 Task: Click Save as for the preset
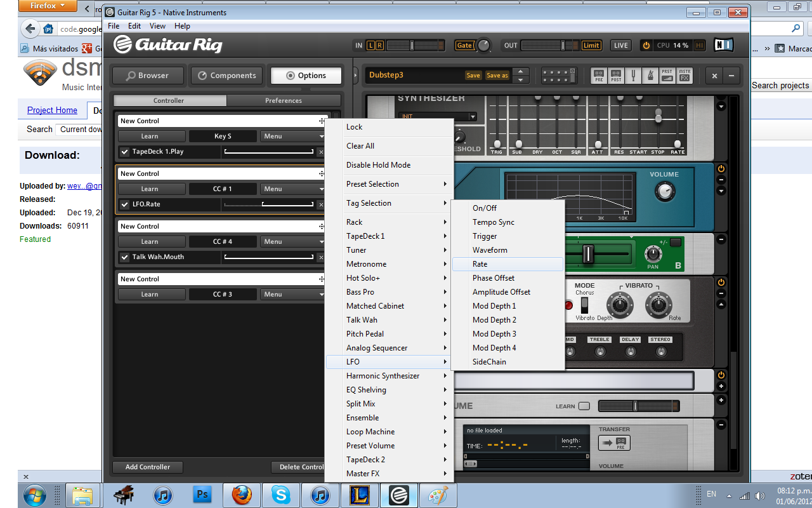[497, 76]
